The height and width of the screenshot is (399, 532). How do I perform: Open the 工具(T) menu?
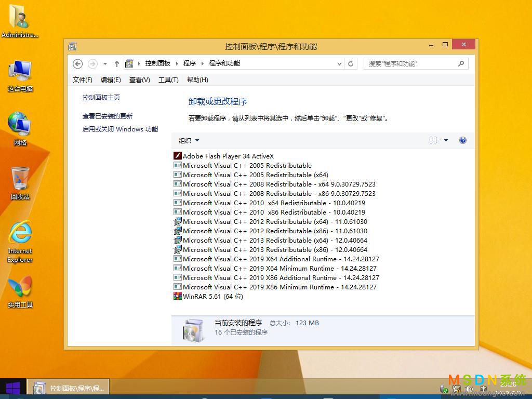[168, 79]
